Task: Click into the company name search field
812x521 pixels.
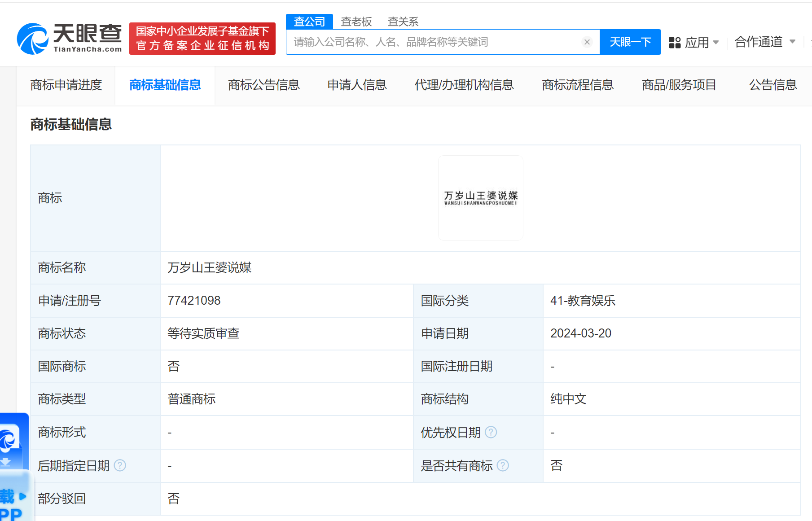Action: pyautogui.click(x=433, y=42)
